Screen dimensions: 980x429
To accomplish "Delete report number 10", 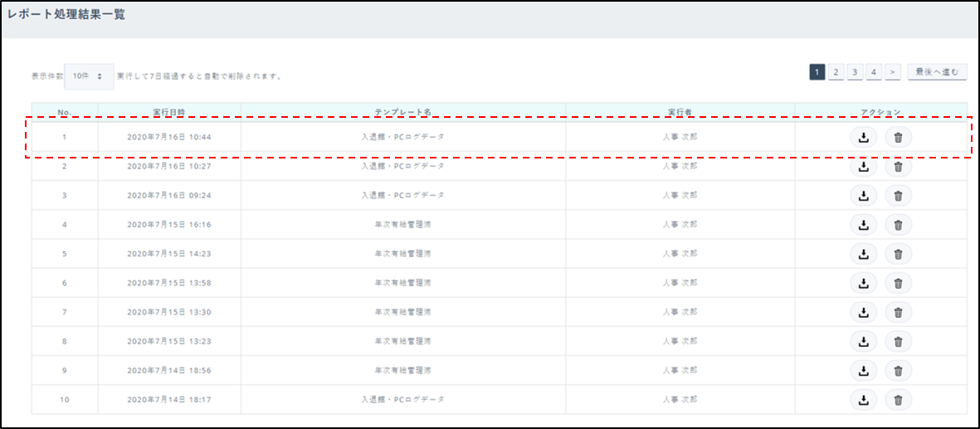I will [898, 400].
